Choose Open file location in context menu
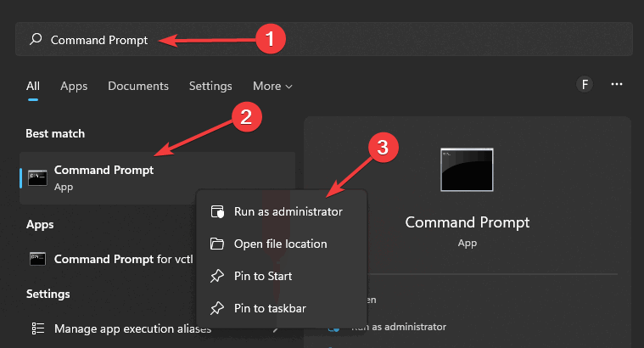Image resolution: width=644 pixels, height=348 pixels. (280, 244)
